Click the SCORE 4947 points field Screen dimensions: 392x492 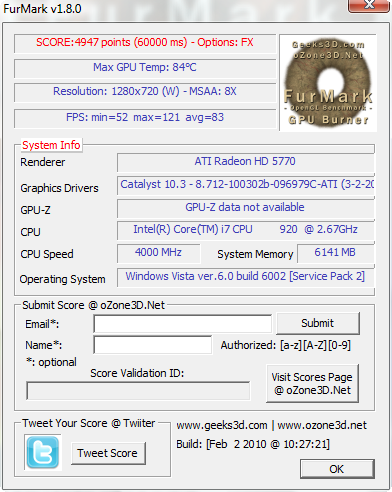tap(145, 43)
